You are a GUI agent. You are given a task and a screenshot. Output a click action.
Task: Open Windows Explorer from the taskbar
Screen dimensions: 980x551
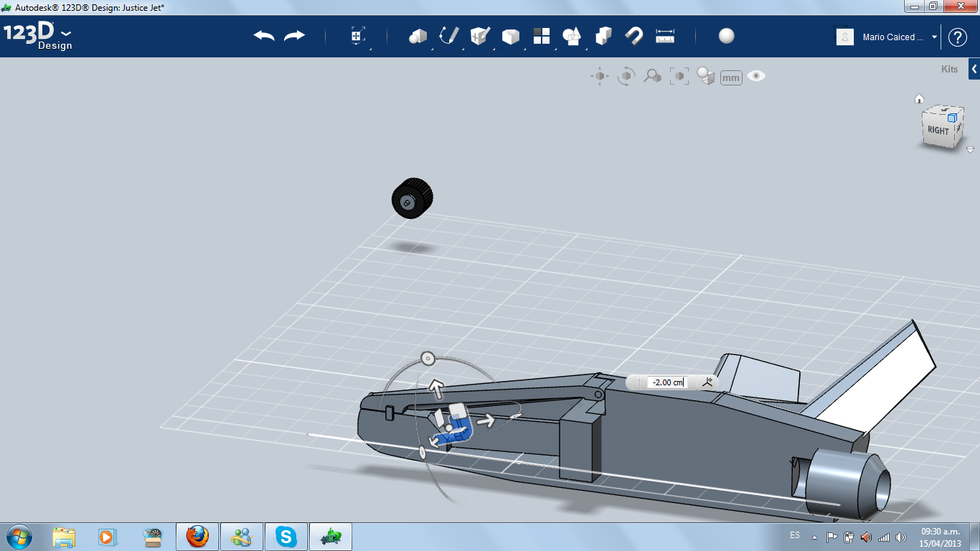point(64,537)
